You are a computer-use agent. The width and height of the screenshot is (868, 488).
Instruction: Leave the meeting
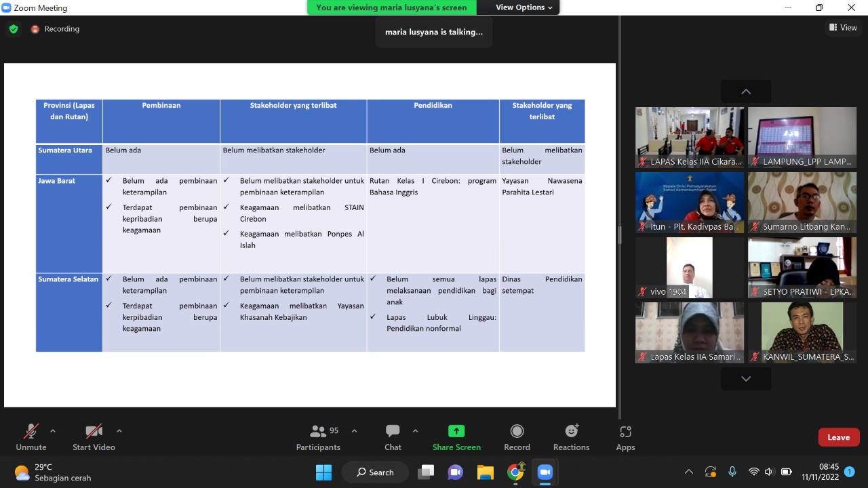click(x=838, y=437)
